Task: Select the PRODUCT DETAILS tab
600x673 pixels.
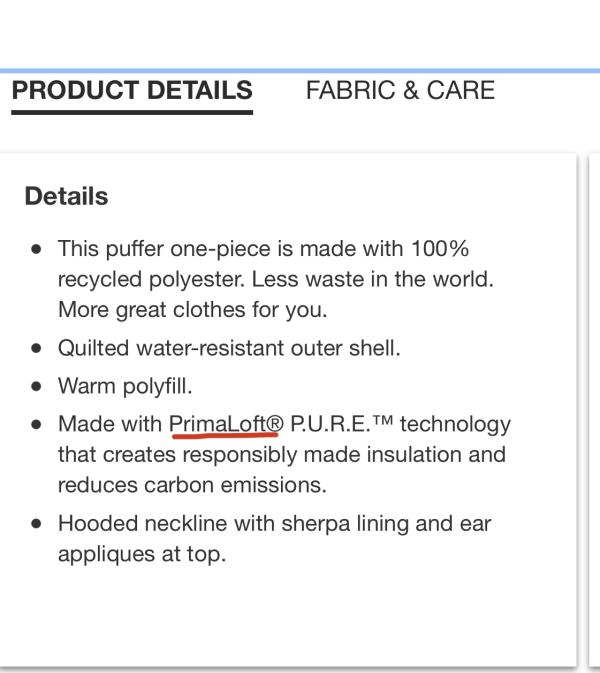Action: tap(132, 91)
